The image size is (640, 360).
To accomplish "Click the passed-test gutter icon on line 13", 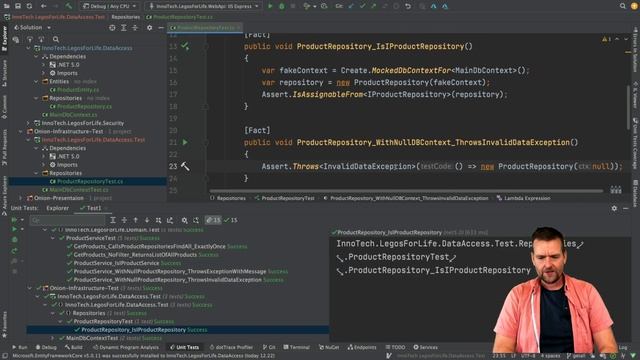I will point(185,46).
